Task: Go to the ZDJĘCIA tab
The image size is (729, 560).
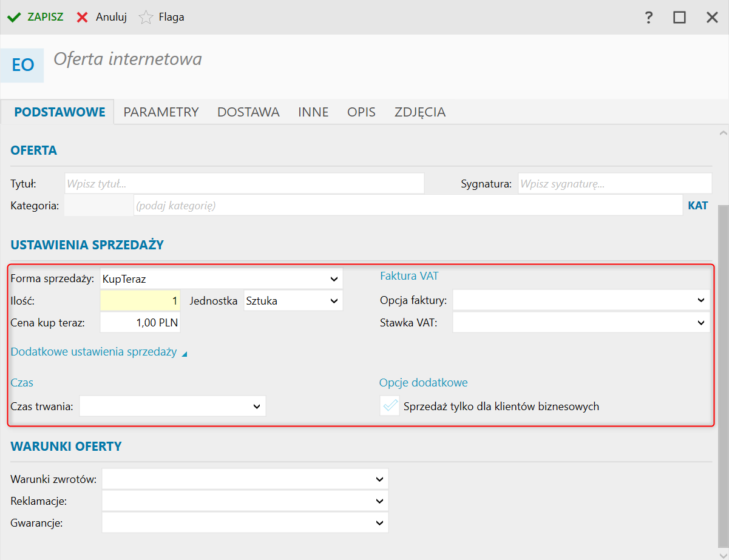Action: (x=420, y=112)
